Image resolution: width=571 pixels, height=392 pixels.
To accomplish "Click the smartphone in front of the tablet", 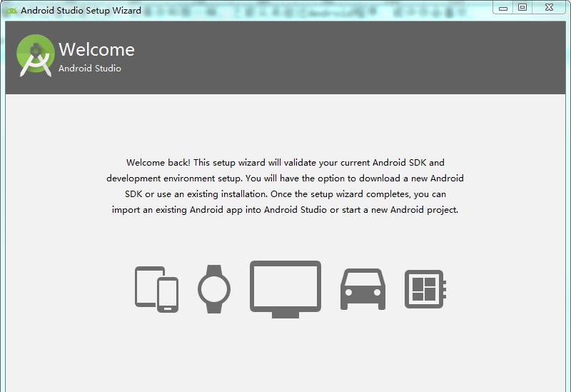I will coord(168,295).
